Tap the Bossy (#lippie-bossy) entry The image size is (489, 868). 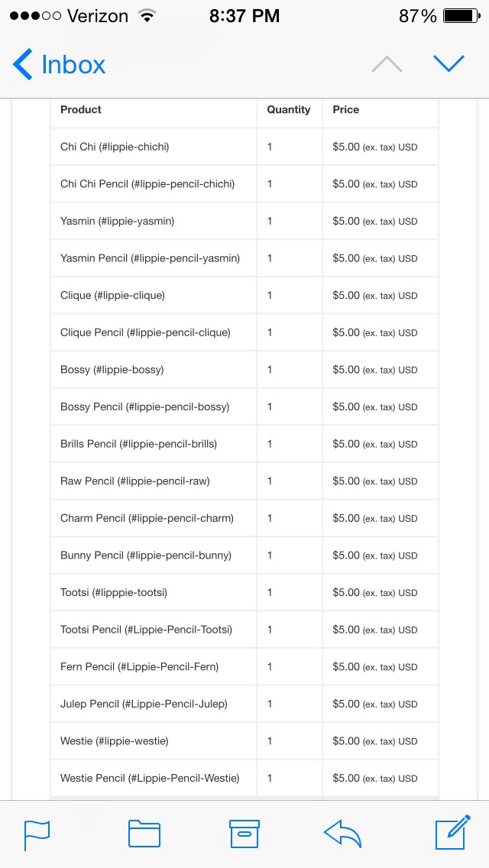[x=112, y=369]
